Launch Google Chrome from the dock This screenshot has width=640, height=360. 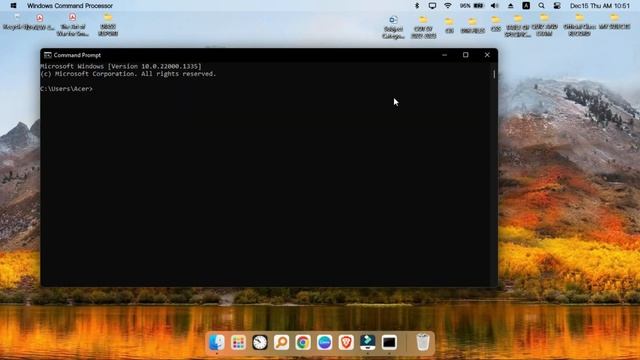[303, 342]
